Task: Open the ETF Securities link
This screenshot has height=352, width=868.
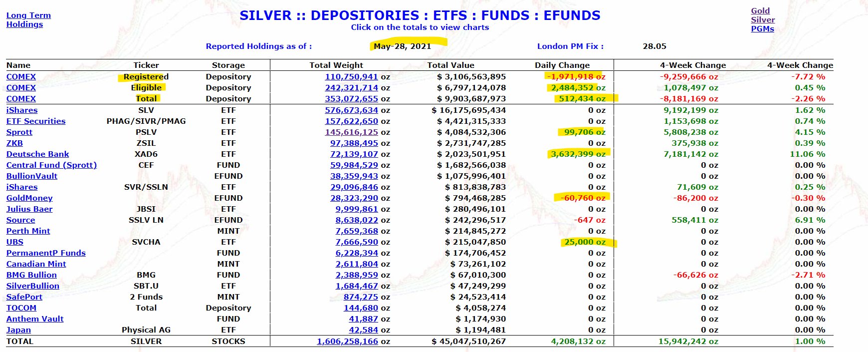Action: coord(36,121)
